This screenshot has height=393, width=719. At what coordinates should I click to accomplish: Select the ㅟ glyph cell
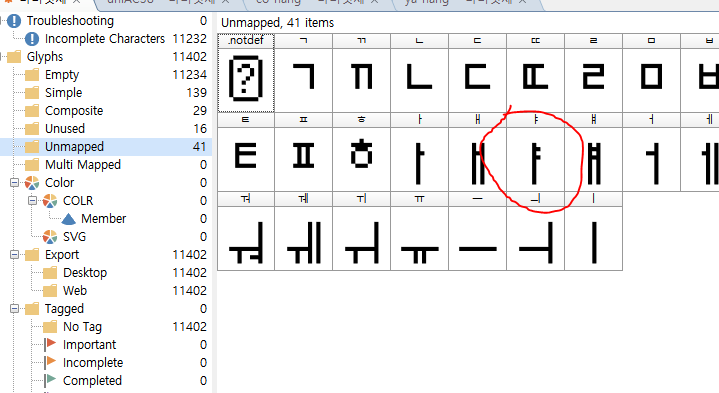pyautogui.click(x=362, y=232)
